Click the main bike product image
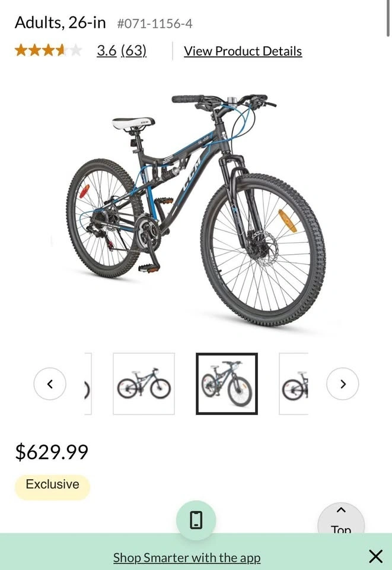392x570 pixels. click(x=196, y=209)
